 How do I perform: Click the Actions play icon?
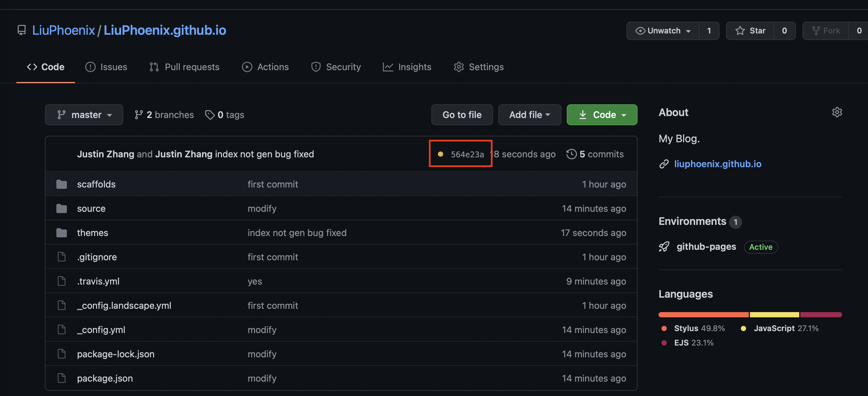247,67
